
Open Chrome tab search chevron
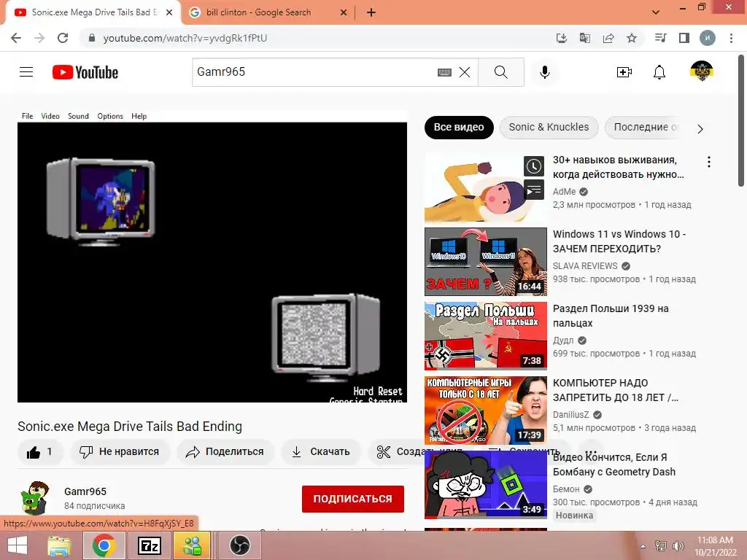(656, 12)
